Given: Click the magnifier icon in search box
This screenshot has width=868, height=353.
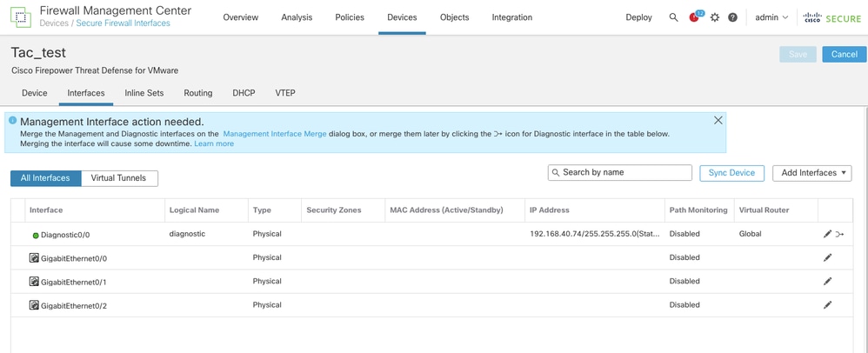Looking at the screenshot, I should tap(556, 173).
